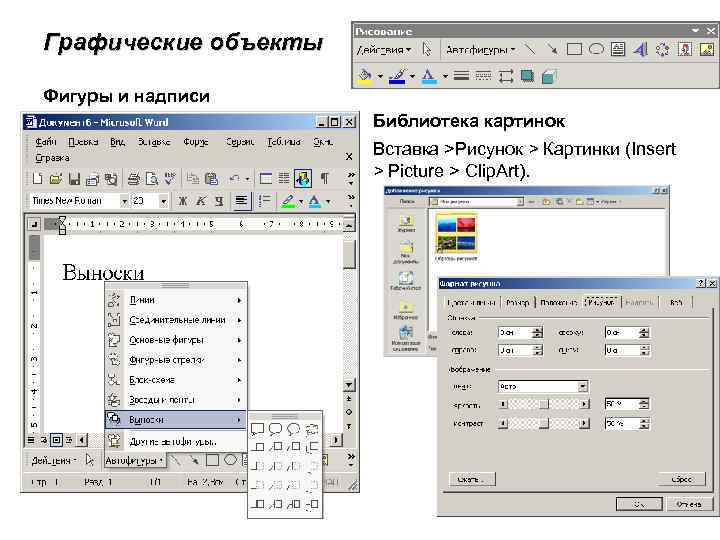The height and width of the screenshot is (540, 720).
Task: Paste from clipboard in Word toolbar
Action: click(211, 179)
